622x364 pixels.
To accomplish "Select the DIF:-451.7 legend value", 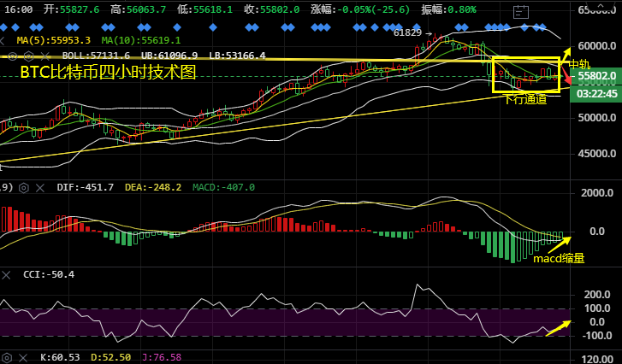I will click(x=85, y=187).
